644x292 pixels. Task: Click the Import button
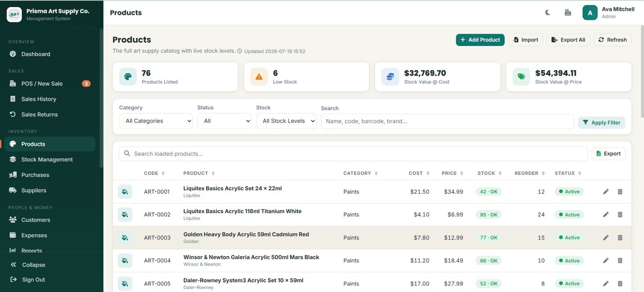pos(526,40)
